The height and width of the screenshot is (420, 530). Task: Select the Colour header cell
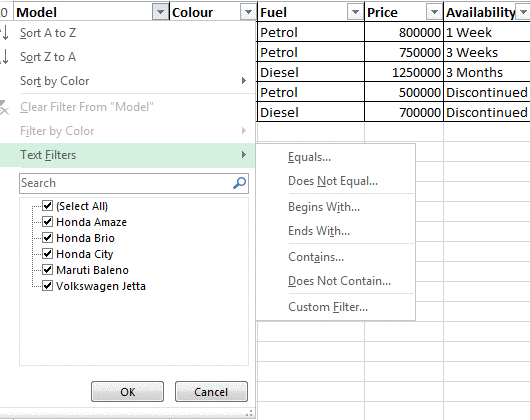pos(213,13)
